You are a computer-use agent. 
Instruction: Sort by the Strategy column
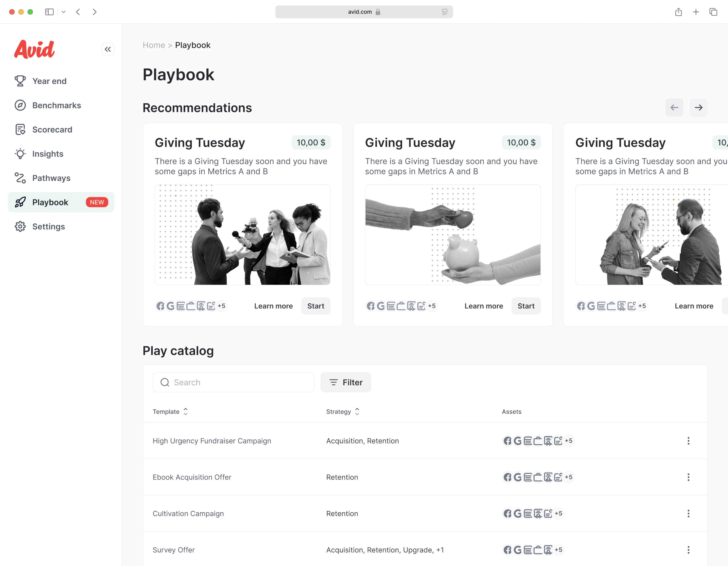point(343,412)
